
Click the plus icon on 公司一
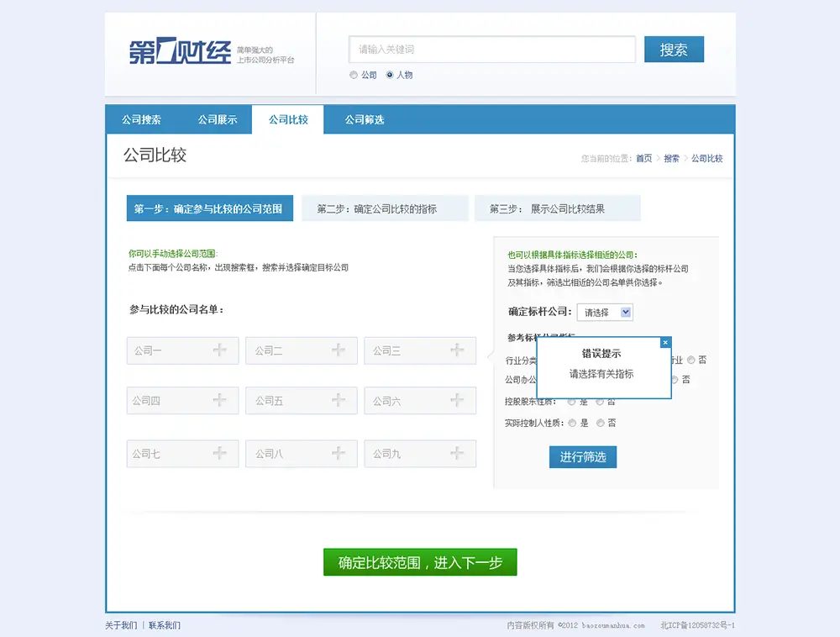click(220, 350)
